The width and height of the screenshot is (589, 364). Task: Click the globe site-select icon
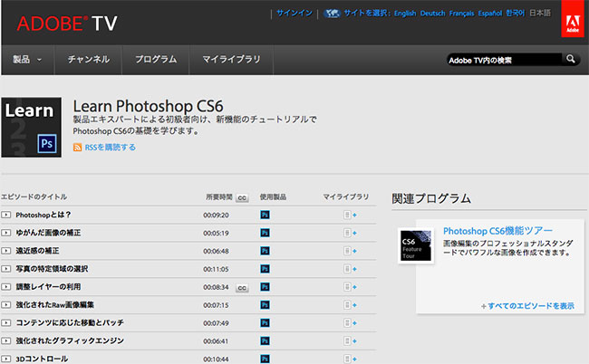click(x=332, y=14)
